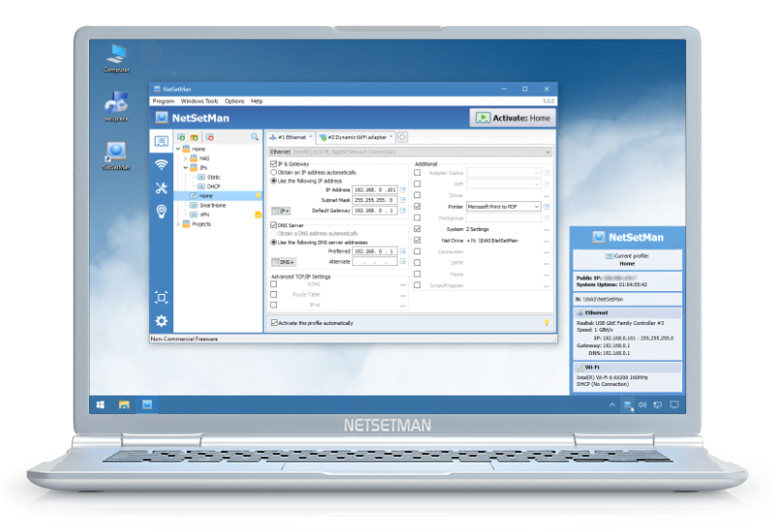
Task: Click the DNS+ button
Action: coord(283,262)
